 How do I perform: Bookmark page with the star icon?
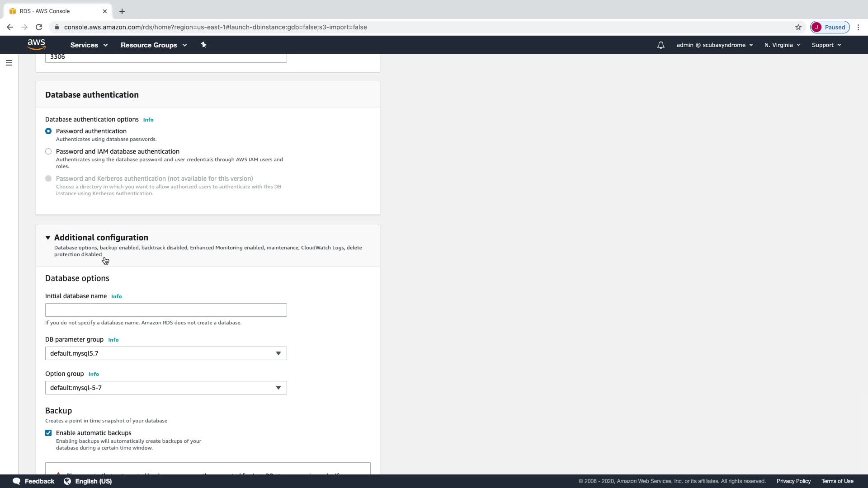point(798,27)
